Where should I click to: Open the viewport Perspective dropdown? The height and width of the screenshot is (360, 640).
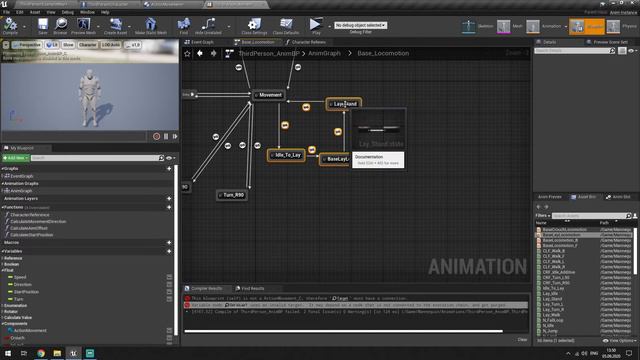[27, 45]
